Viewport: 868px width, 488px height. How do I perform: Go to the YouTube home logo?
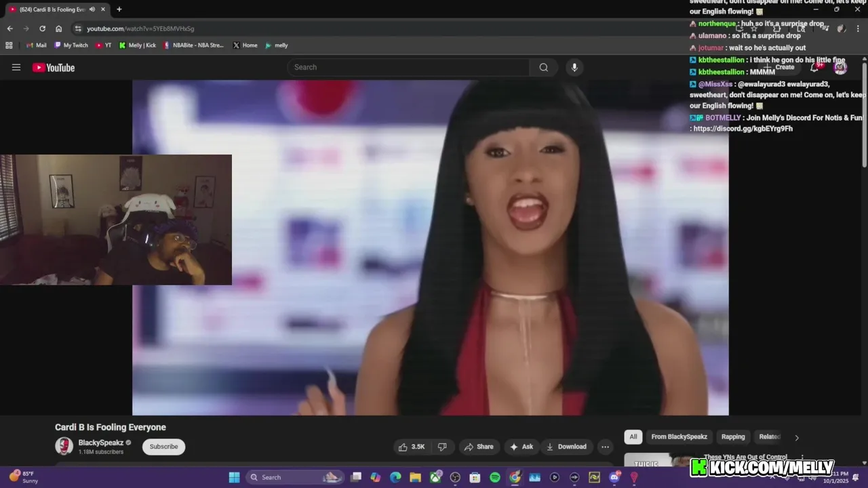[x=54, y=67]
